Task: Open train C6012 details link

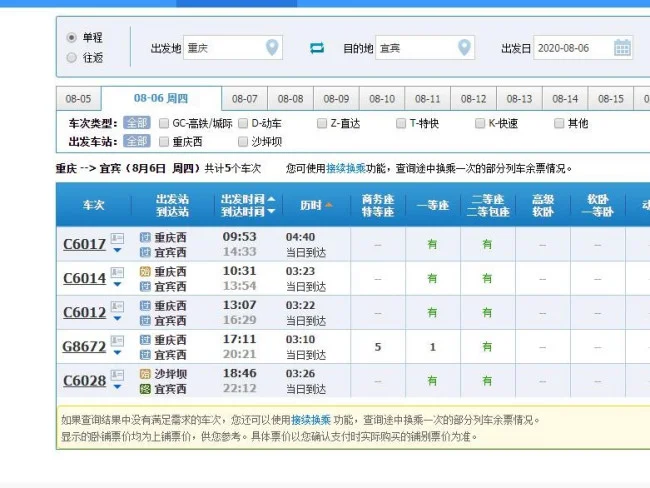Action: tap(85, 312)
